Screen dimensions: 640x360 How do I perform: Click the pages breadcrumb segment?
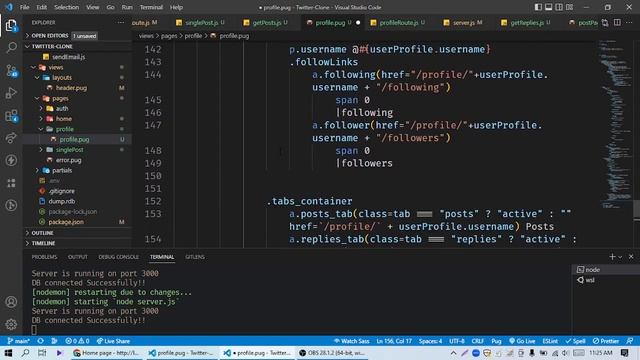169,36
